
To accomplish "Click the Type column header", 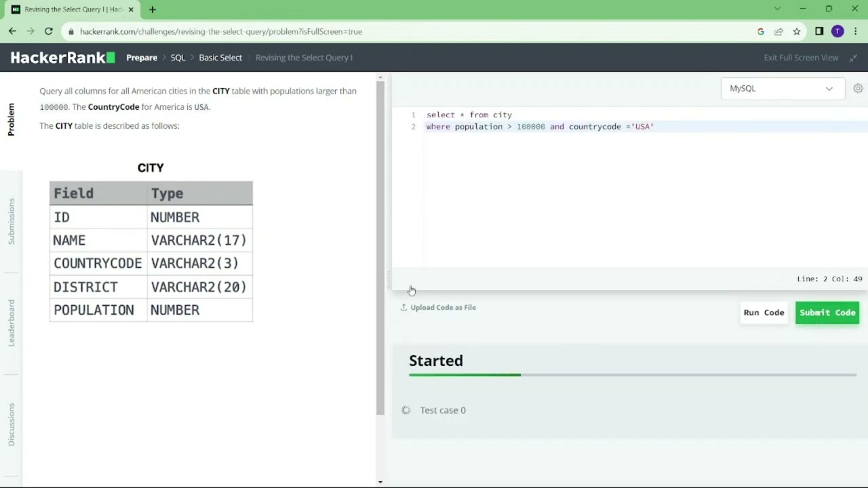I will click(x=199, y=193).
